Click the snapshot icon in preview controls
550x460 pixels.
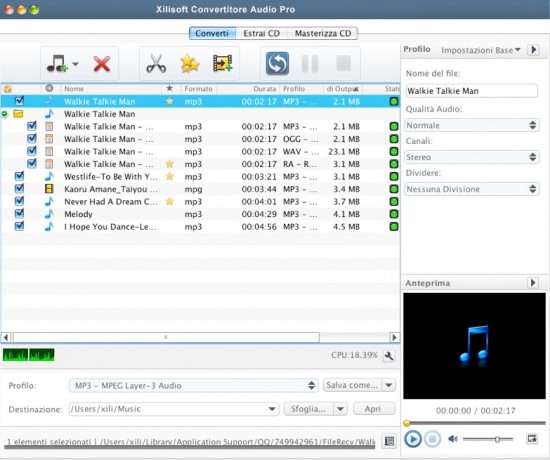click(x=532, y=439)
